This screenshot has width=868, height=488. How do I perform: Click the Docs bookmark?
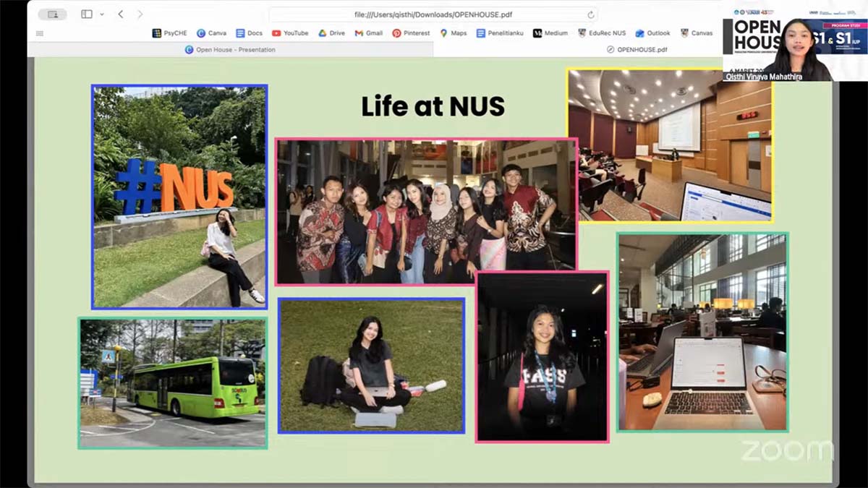tap(249, 33)
